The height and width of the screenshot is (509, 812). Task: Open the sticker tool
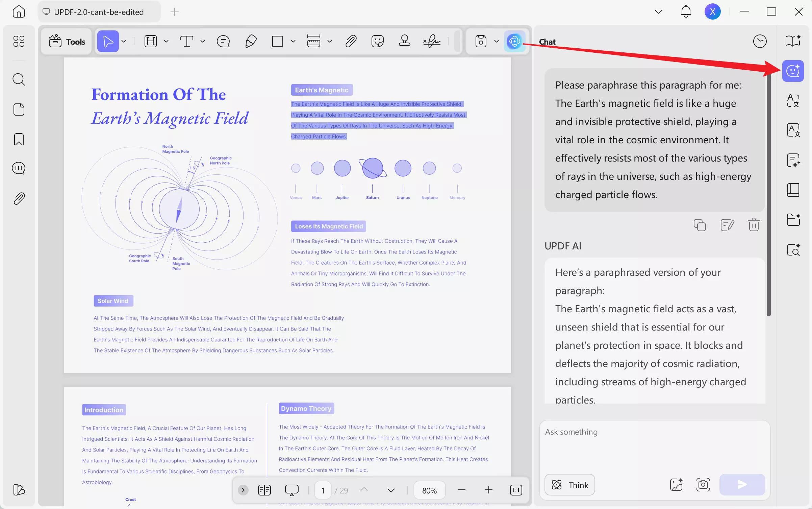377,42
